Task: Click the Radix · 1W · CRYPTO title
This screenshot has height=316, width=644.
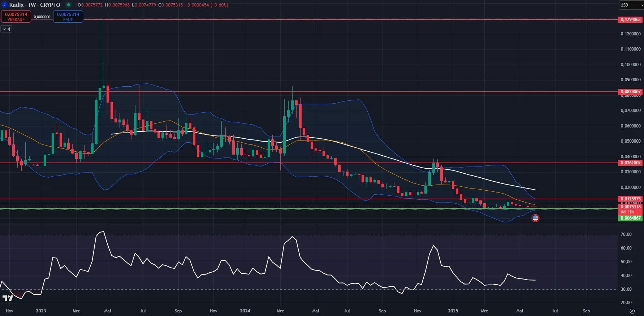Action: 35,5
